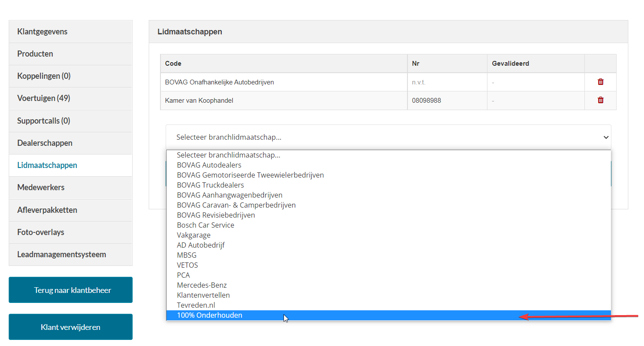Pick Bosch Car Service in dropdown
Image resolution: width=644 pixels, height=346 pixels.
(x=206, y=225)
